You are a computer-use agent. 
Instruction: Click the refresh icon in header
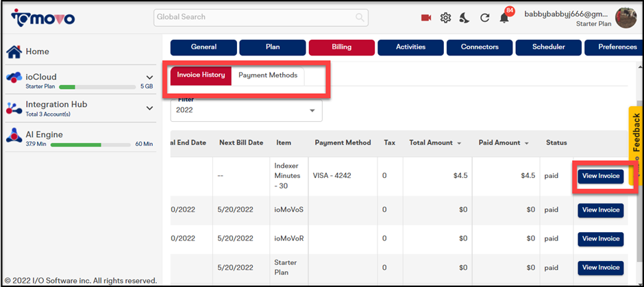[485, 18]
